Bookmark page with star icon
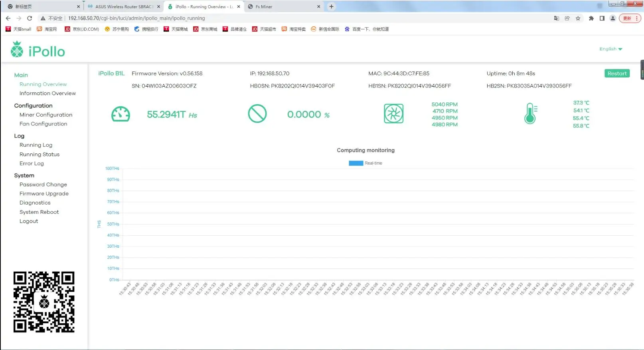This screenshot has width=644, height=350. [578, 18]
